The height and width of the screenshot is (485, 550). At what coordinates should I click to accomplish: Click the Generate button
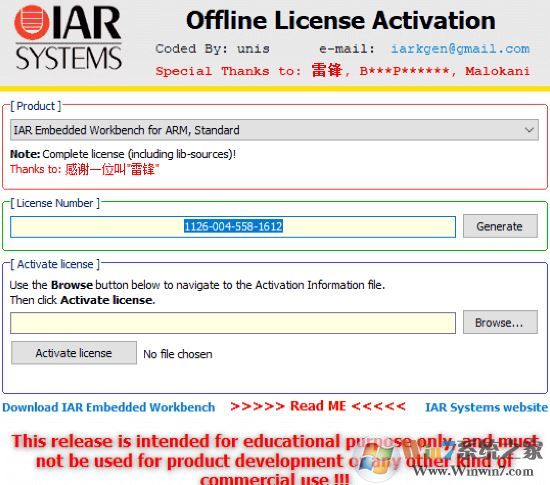tap(500, 226)
